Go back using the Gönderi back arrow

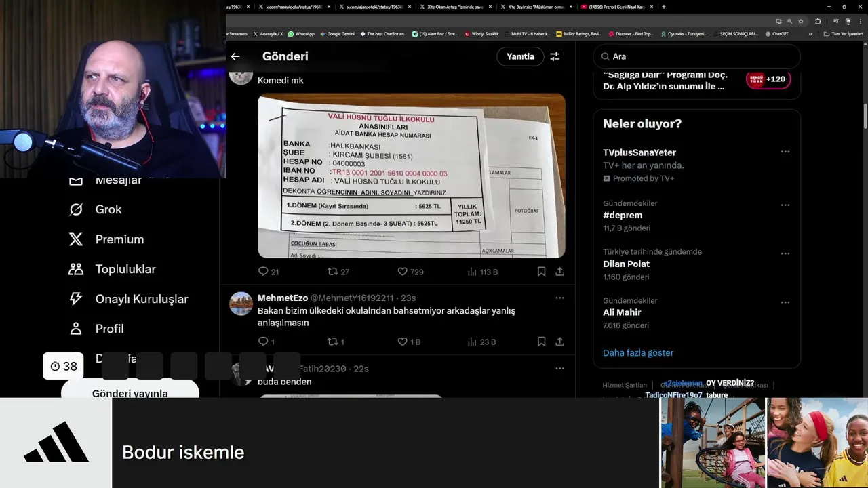235,56
